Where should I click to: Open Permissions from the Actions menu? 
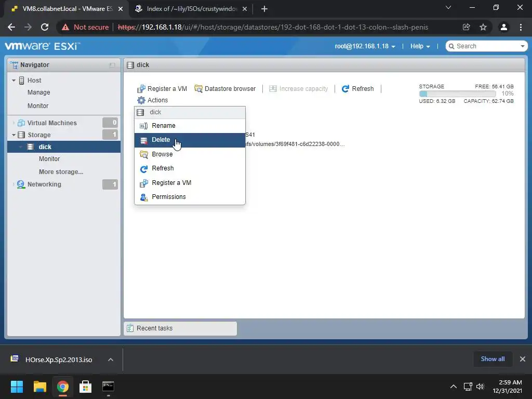190,197
